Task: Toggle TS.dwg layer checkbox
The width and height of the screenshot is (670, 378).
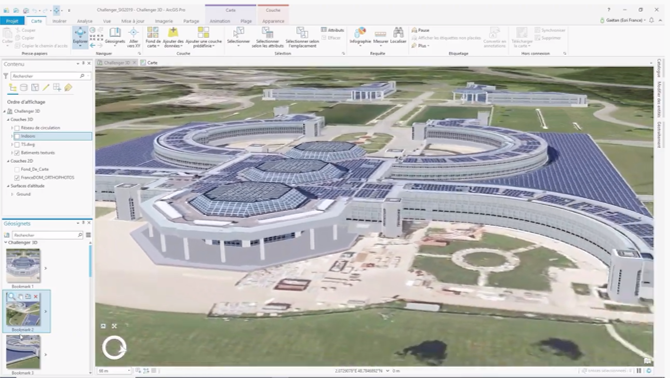Action: 17,144
